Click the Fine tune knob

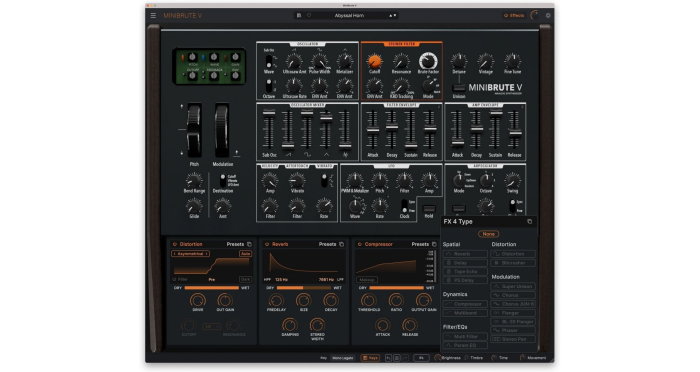[x=512, y=61]
